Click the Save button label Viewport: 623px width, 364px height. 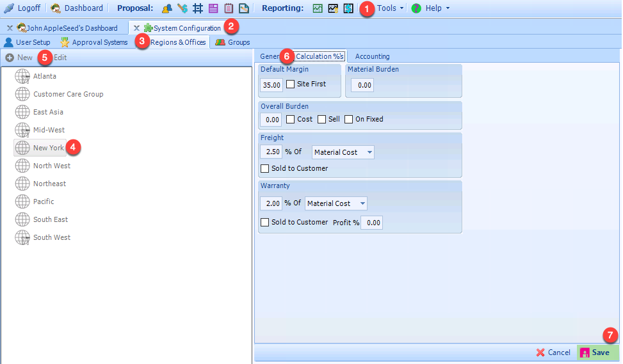click(601, 352)
